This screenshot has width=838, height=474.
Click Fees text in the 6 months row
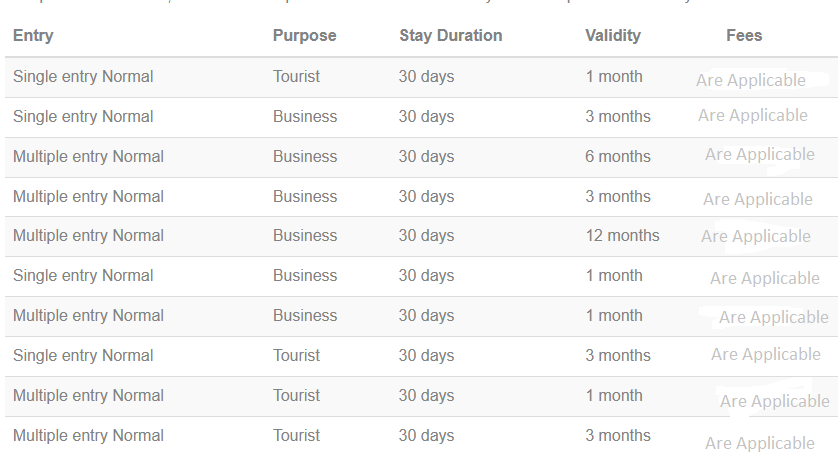point(760,155)
